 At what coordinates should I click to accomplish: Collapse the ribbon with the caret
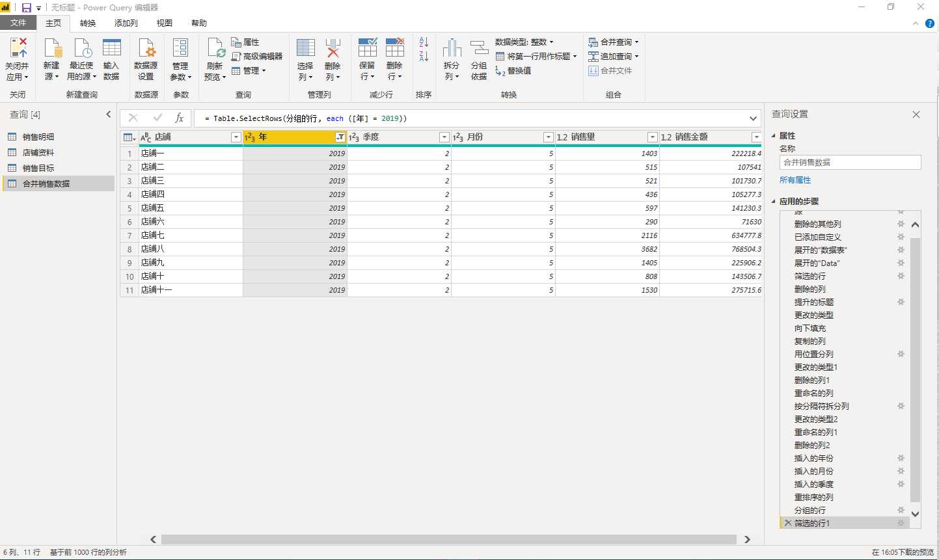pos(915,23)
